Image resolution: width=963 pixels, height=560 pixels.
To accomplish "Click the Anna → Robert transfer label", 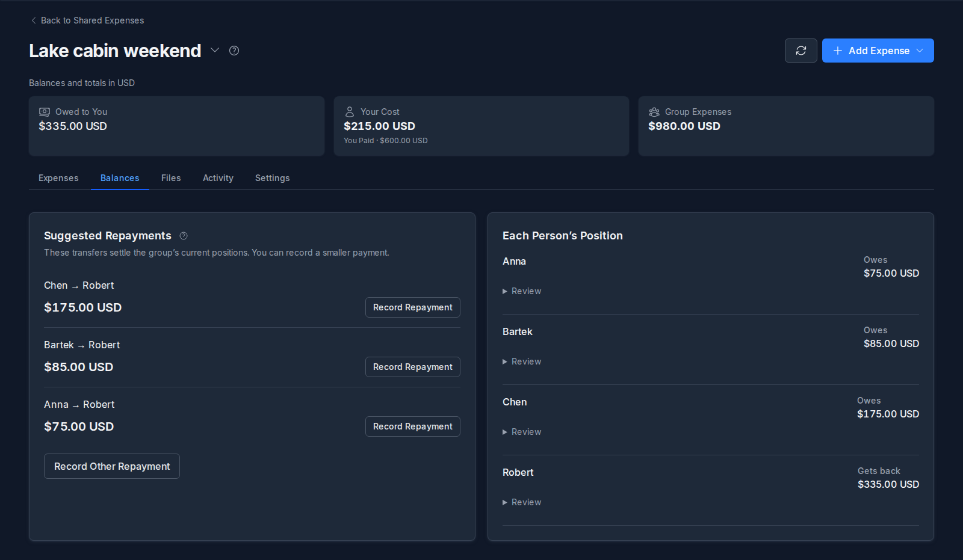I will tap(79, 405).
